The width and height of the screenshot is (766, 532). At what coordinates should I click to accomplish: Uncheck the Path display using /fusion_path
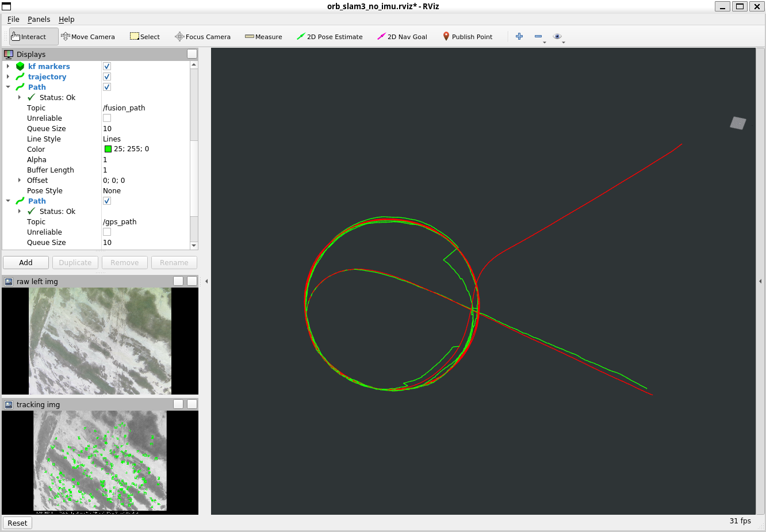pos(107,87)
